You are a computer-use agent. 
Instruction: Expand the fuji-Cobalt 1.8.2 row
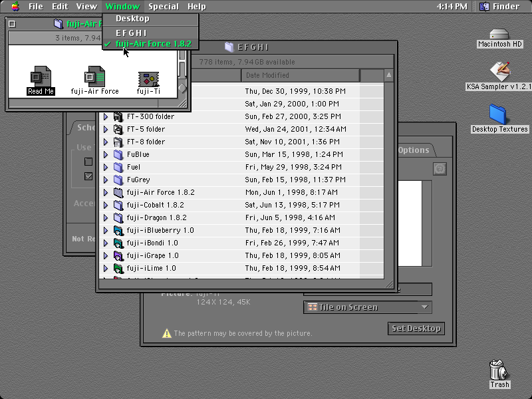coord(106,205)
